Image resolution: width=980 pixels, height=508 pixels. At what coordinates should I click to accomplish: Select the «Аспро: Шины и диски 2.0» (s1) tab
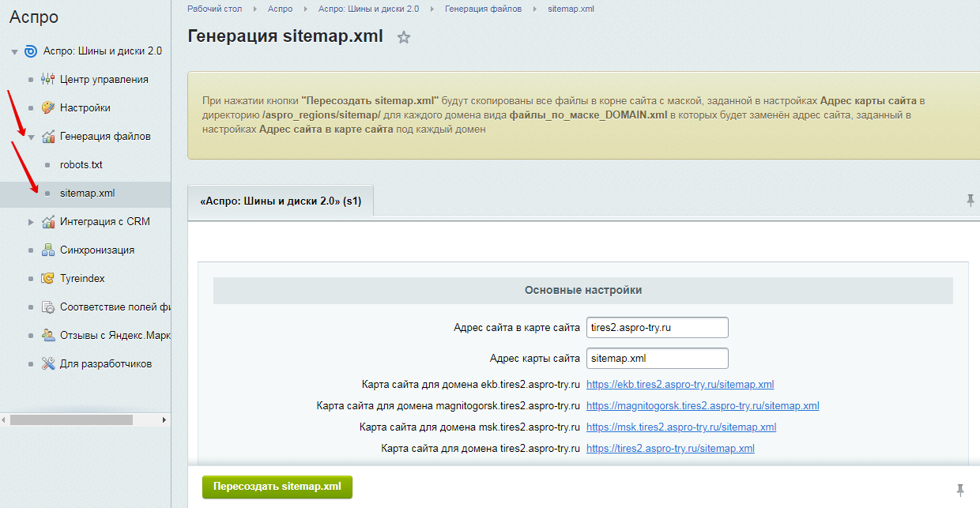point(281,201)
